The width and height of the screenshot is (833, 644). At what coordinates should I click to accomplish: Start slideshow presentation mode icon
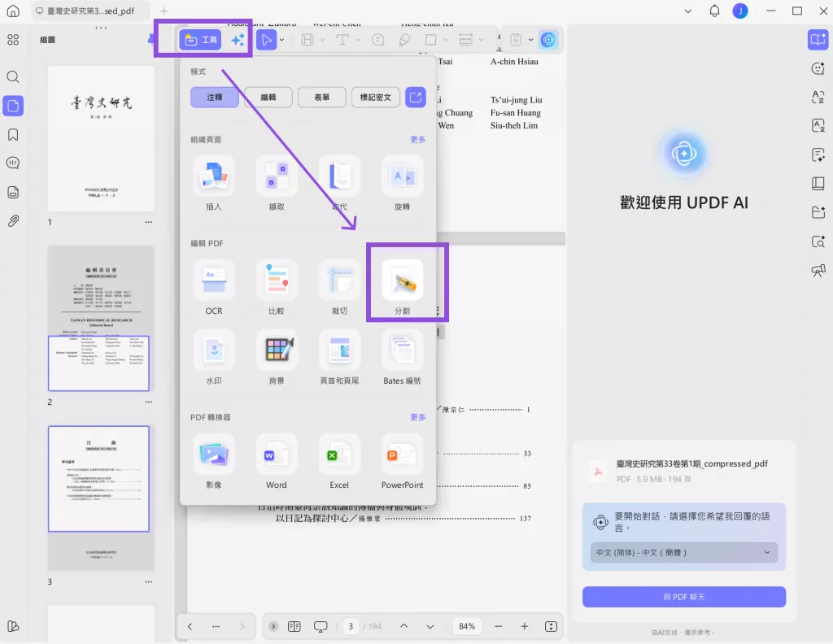pyautogui.click(x=321, y=626)
